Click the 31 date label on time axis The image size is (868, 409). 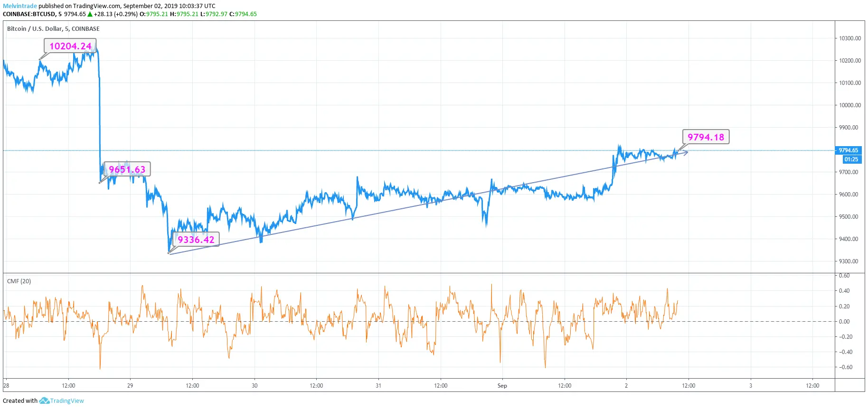pyautogui.click(x=378, y=386)
